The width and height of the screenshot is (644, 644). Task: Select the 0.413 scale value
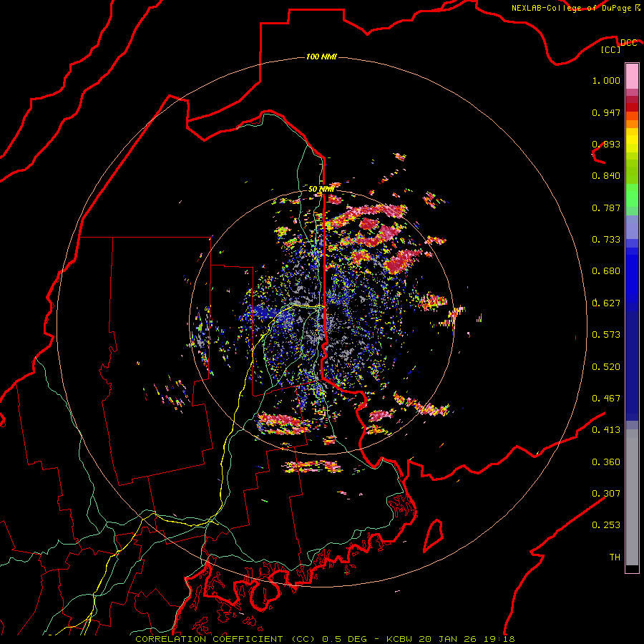point(606,430)
